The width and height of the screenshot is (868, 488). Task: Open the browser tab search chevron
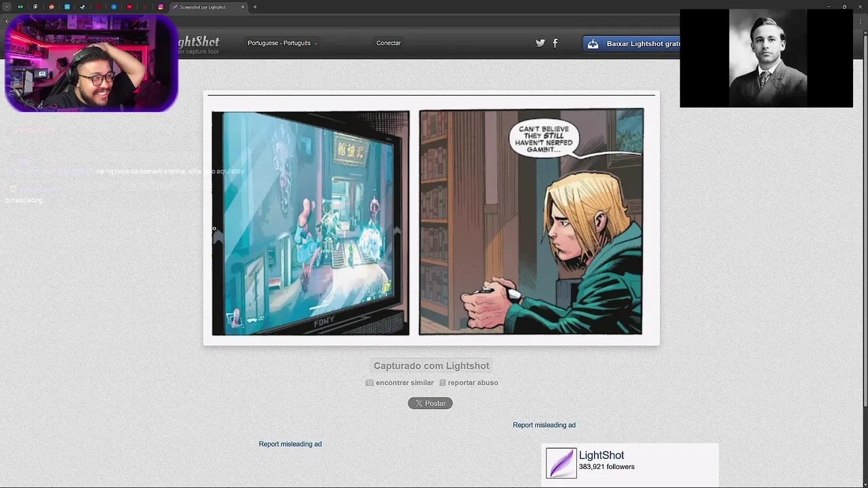coord(7,7)
